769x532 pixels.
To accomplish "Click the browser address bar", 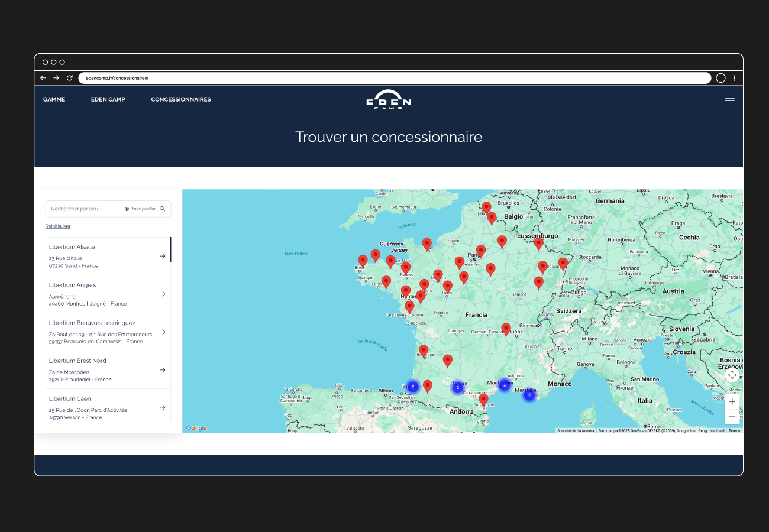I will click(394, 78).
